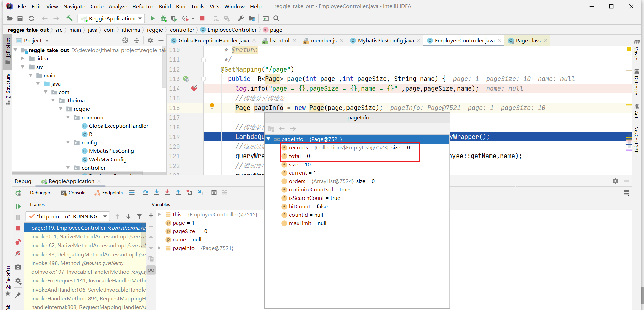This screenshot has width=644, height=310.
Task: Save all files with the disk icon
Action: [20, 18]
